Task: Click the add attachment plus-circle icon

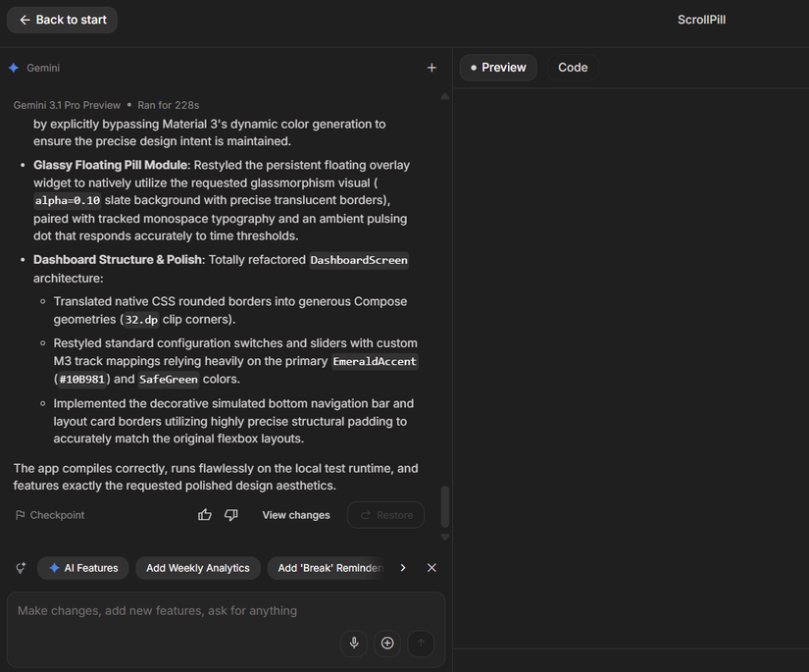Action: 387,644
